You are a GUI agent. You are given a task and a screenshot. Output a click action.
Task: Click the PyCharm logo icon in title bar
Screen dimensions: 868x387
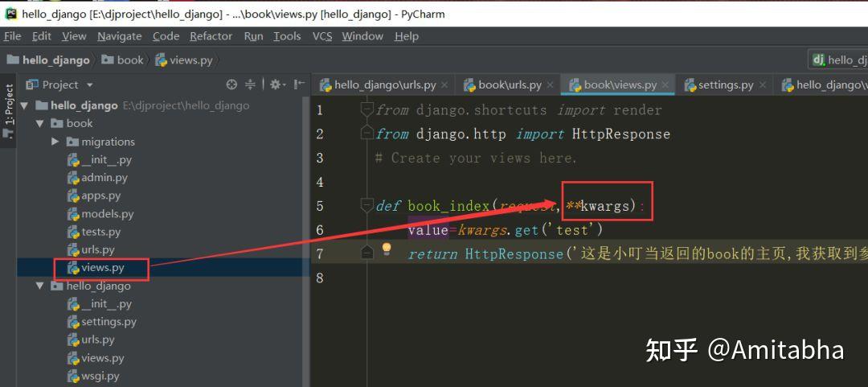[10, 14]
